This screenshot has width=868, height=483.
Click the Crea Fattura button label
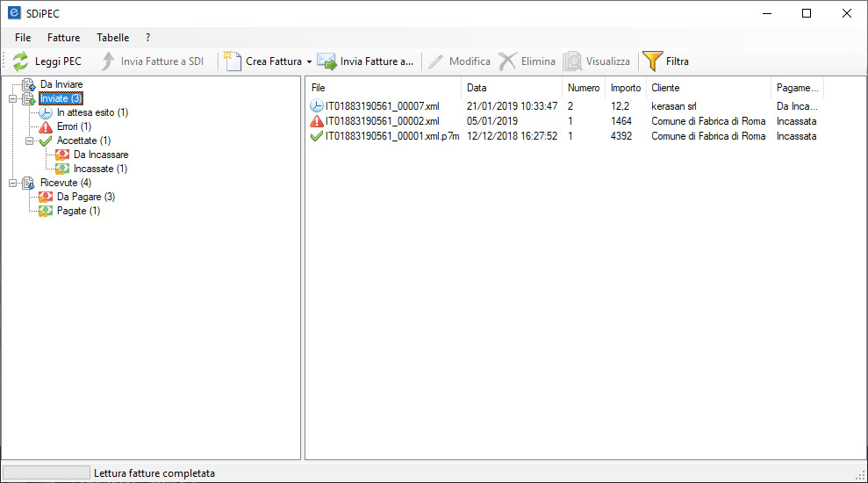(x=274, y=61)
